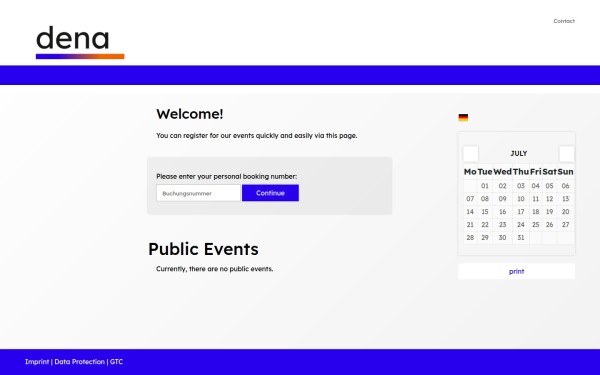Select July 15 in calendar
The image size is (600, 375).
(485, 212)
